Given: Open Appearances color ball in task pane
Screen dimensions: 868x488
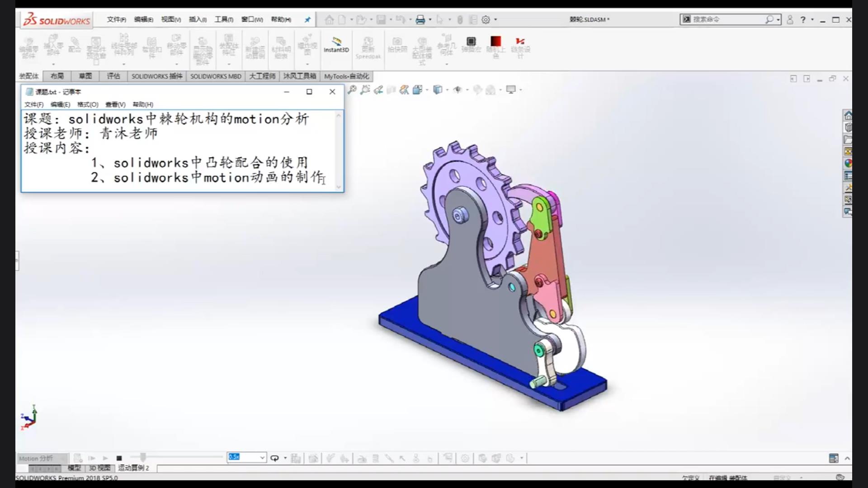Looking at the screenshot, I should click(x=848, y=164).
